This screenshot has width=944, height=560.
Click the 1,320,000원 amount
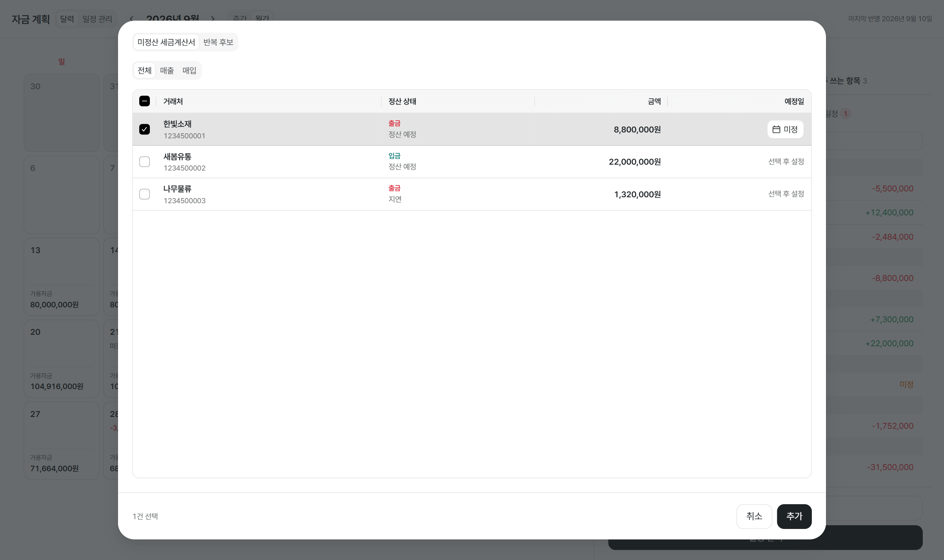point(637,194)
